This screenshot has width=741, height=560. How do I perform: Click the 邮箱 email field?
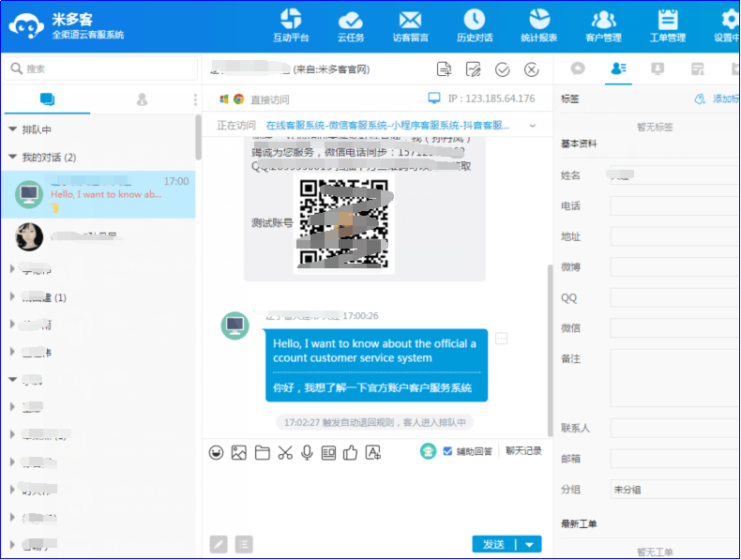click(x=674, y=459)
